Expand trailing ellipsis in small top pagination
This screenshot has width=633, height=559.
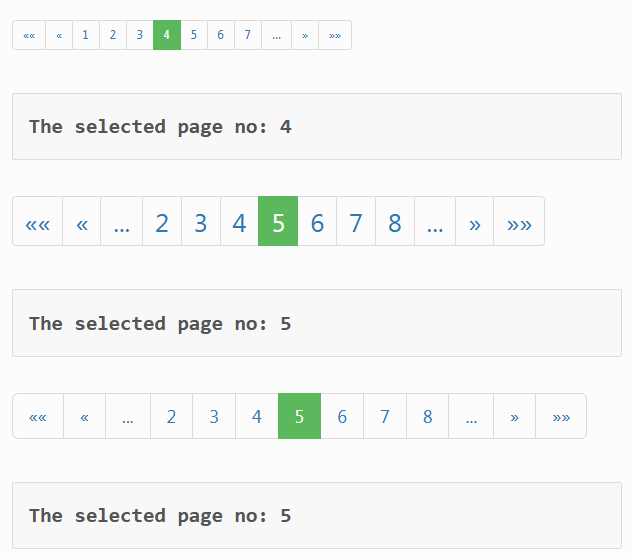click(x=277, y=35)
